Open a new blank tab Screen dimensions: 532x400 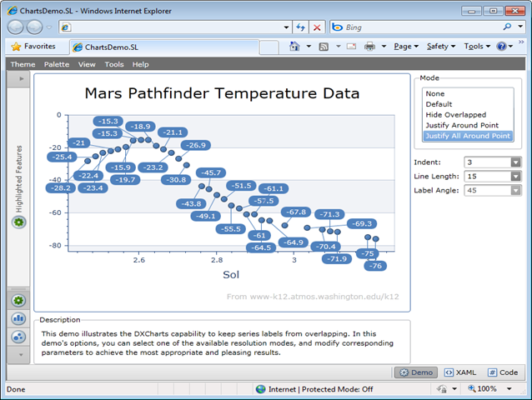[269, 47]
